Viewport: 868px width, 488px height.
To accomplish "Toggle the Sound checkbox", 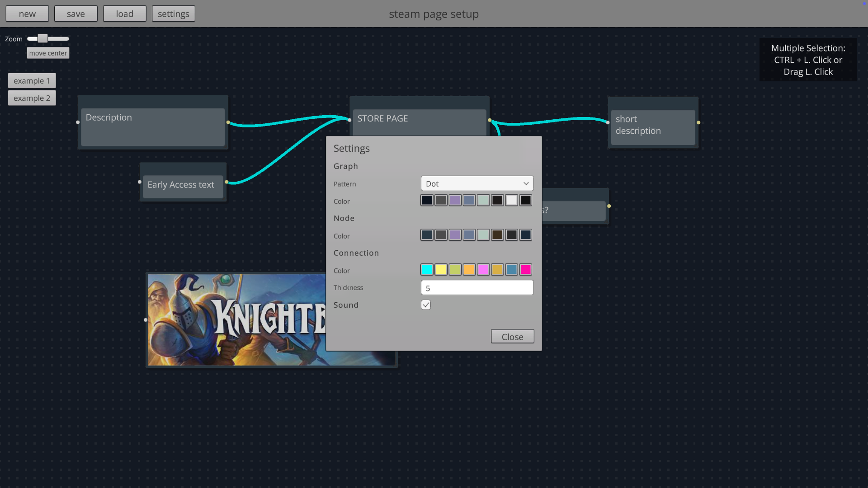I will pyautogui.click(x=426, y=305).
